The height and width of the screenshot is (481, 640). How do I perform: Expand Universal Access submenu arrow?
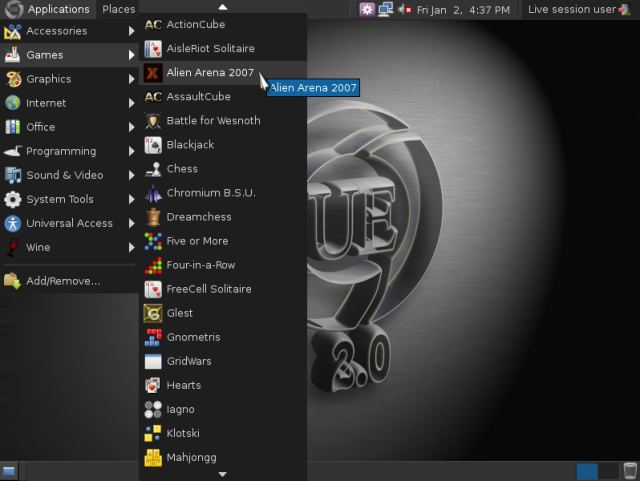[131, 223]
